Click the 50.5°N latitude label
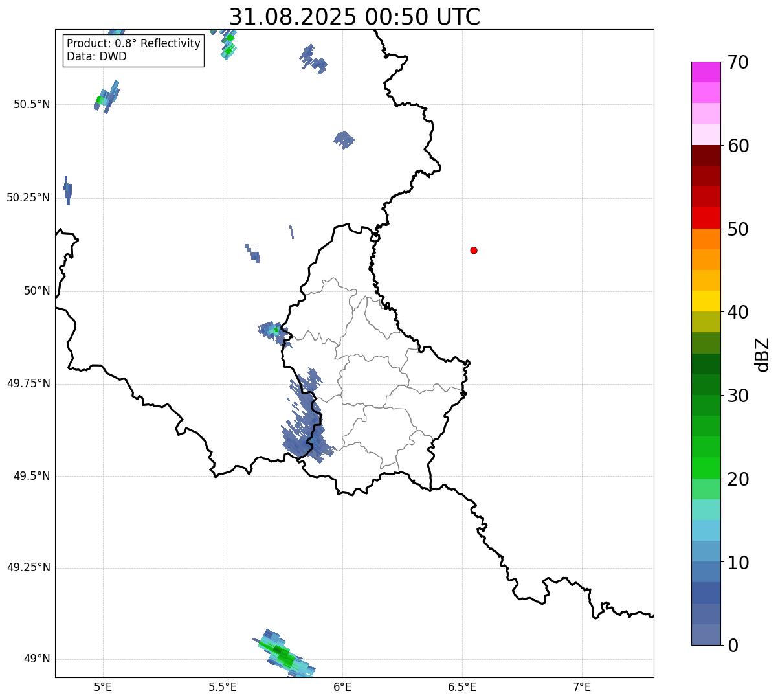778x700 pixels. tap(32, 104)
